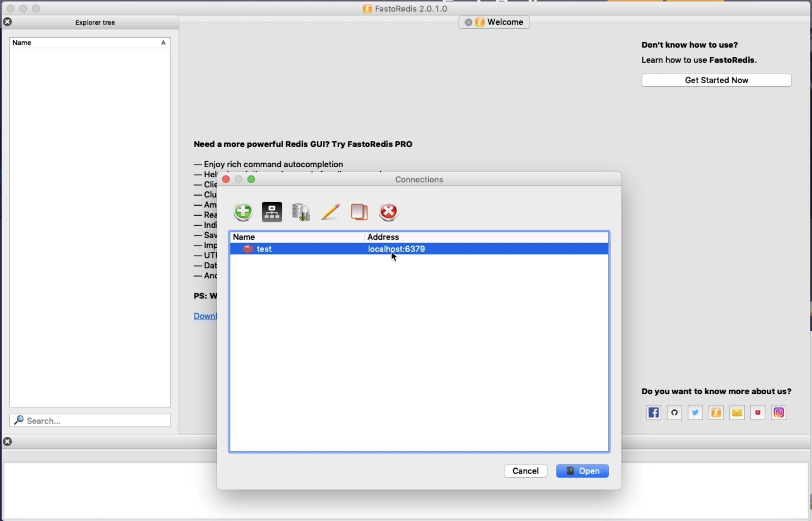Sort connections by Address column header

tap(486, 237)
